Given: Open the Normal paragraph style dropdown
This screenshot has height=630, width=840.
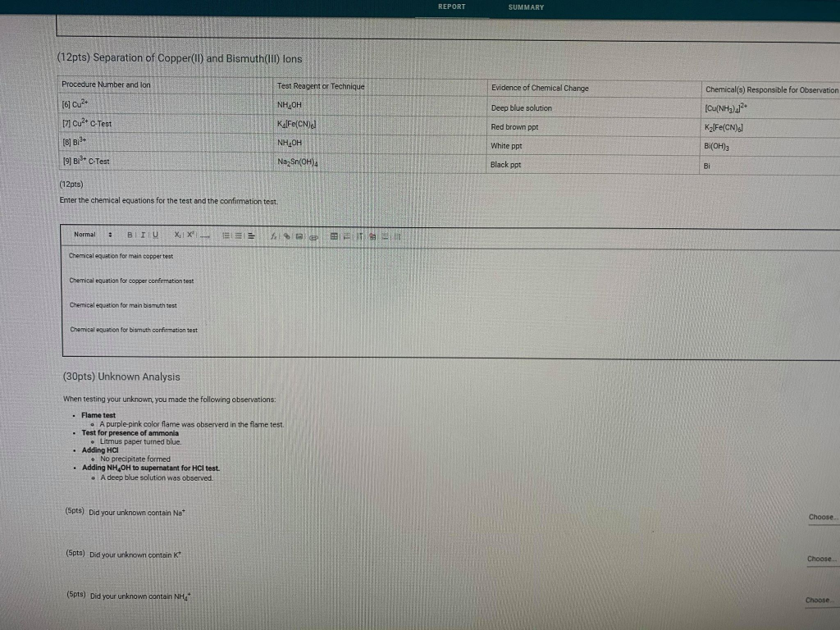Looking at the screenshot, I should coord(90,235).
